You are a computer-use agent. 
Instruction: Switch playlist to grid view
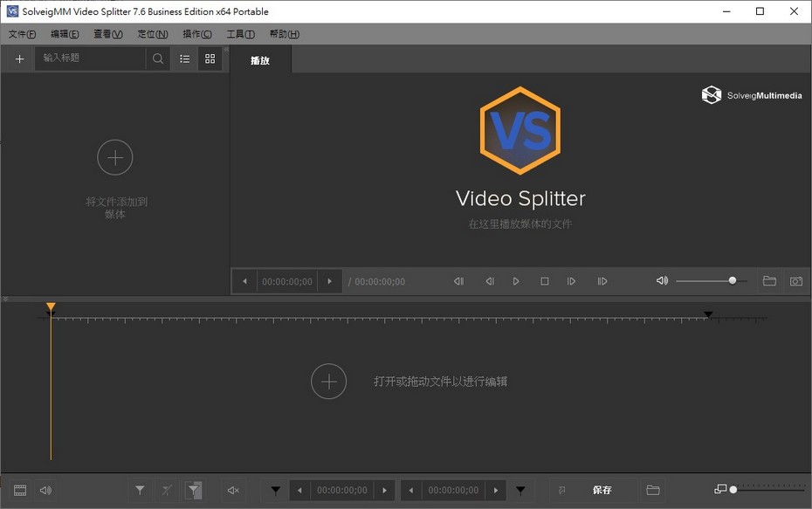click(x=210, y=58)
